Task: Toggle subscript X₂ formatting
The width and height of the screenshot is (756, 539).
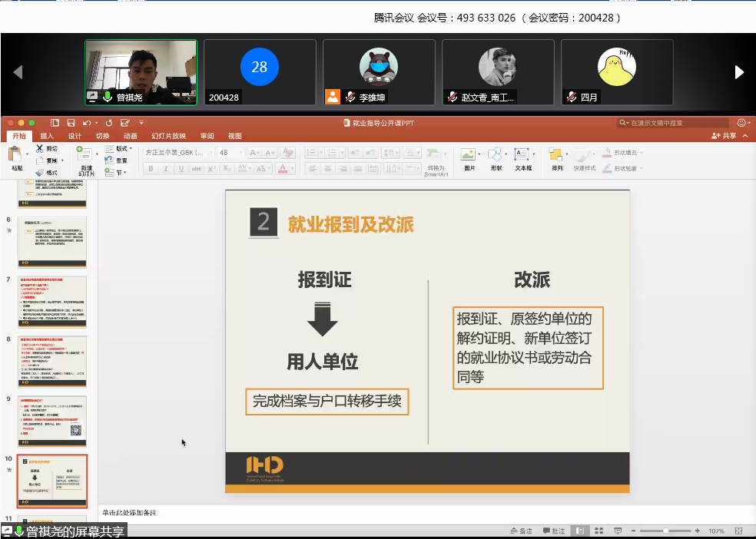Action: pos(227,169)
